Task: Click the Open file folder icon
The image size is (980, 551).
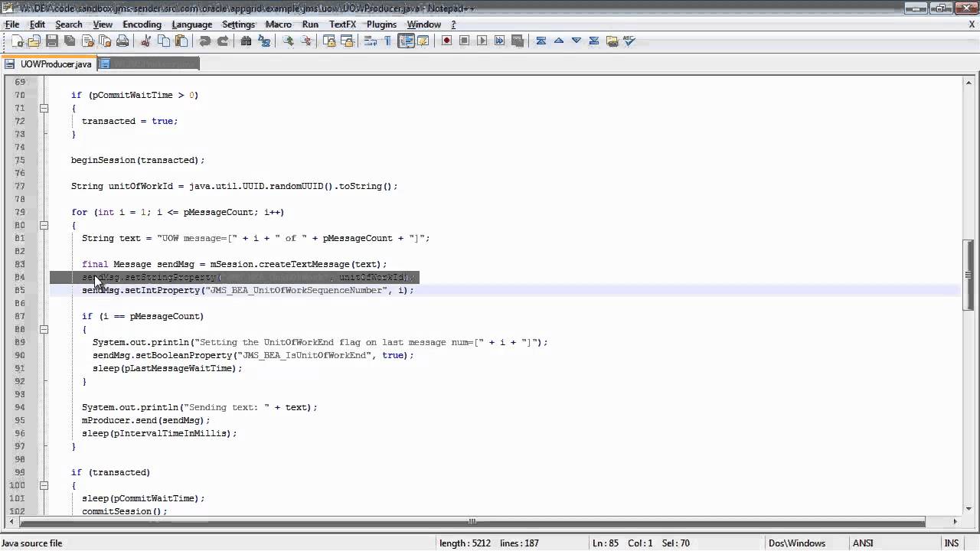Action: pyautogui.click(x=34, y=41)
